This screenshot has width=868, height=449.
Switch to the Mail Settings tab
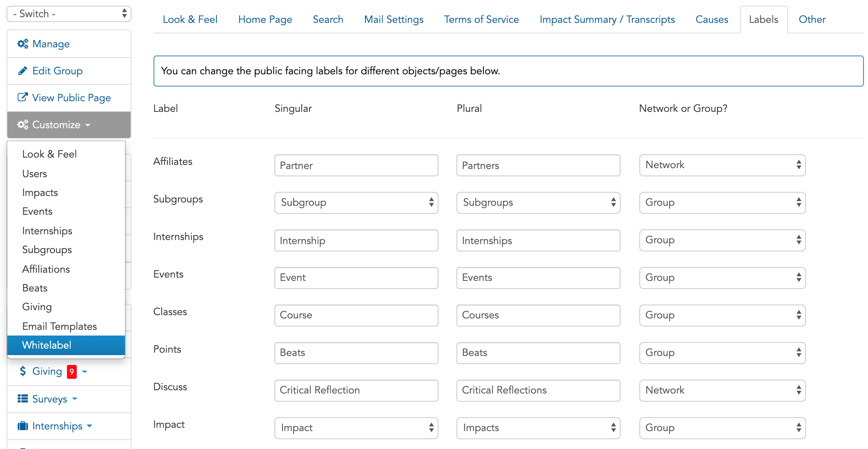[394, 20]
